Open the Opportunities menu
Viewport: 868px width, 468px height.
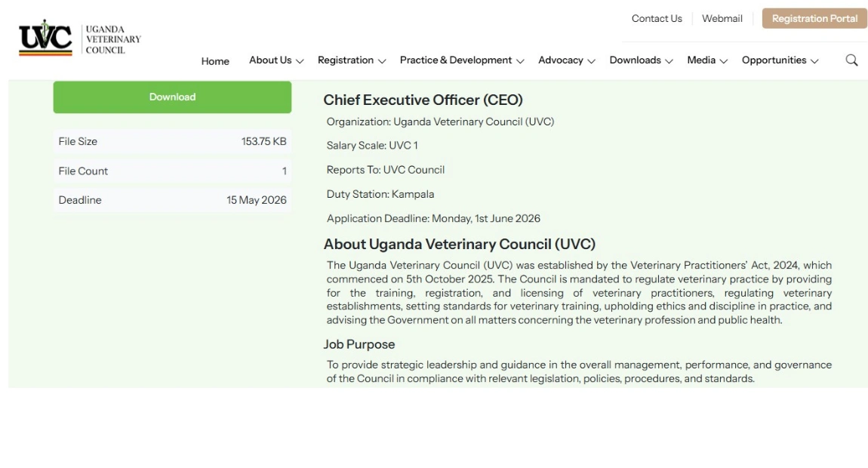click(x=774, y=60)
